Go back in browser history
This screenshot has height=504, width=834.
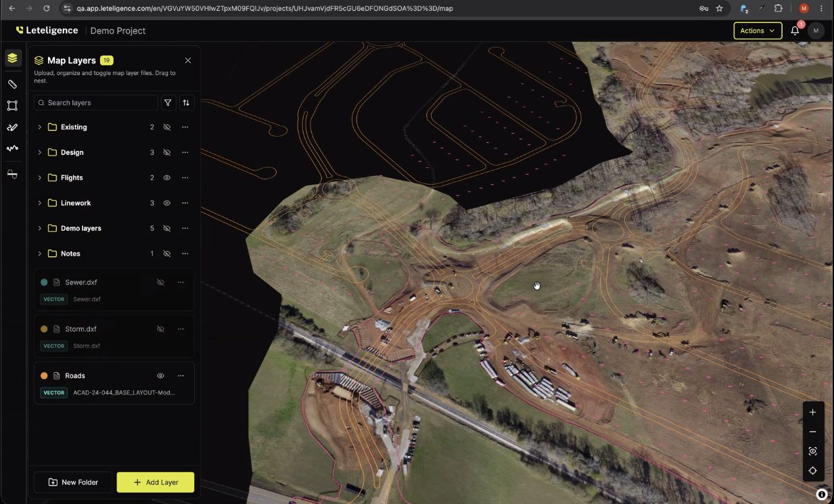[11, 8]
